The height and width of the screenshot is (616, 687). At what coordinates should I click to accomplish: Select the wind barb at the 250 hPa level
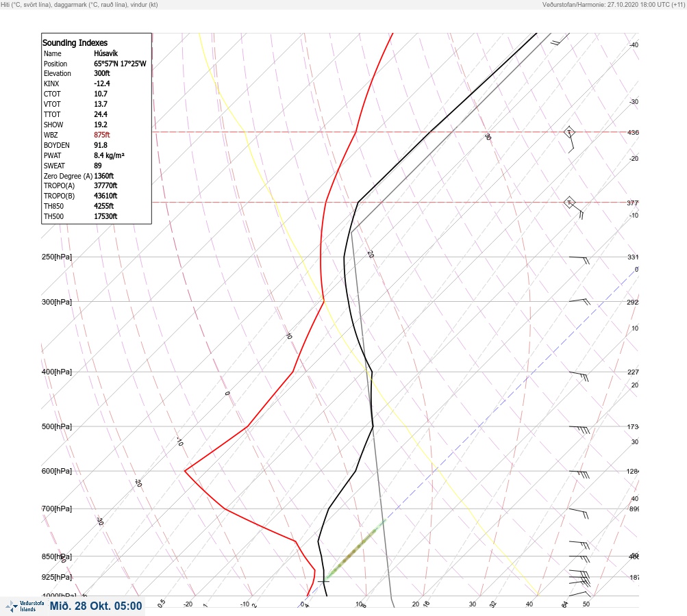[x=579, y=260]
